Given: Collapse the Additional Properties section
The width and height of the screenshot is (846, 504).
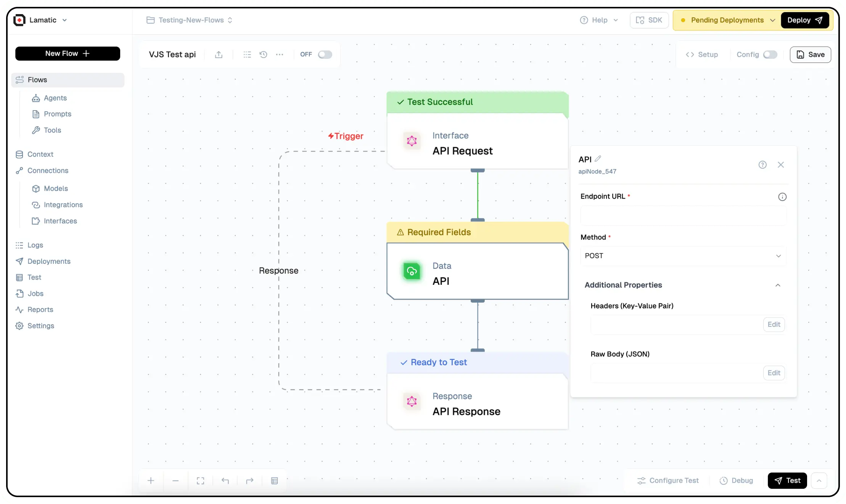Looking at the screenshot, I should (778, 285).
